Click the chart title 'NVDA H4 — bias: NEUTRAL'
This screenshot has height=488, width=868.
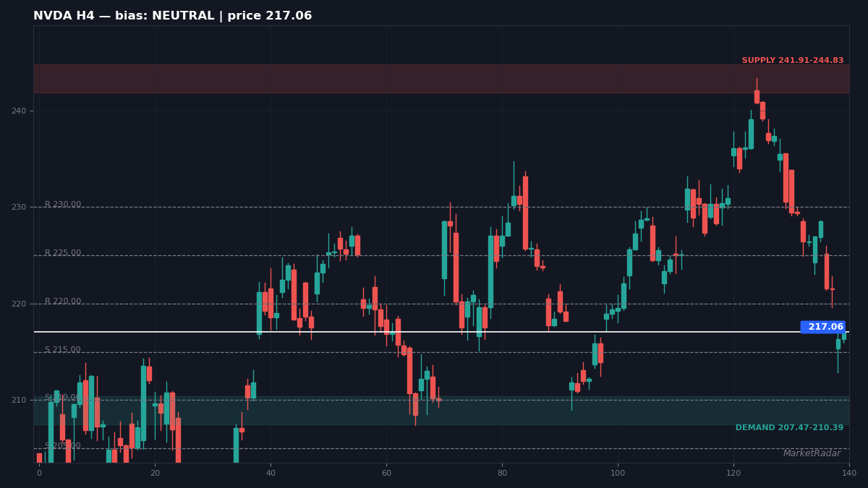tap(172, 16)
